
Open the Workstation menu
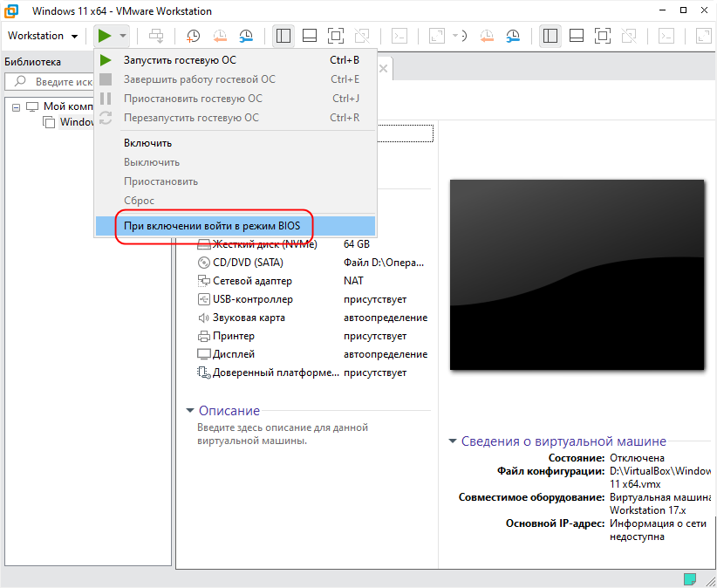43,36
